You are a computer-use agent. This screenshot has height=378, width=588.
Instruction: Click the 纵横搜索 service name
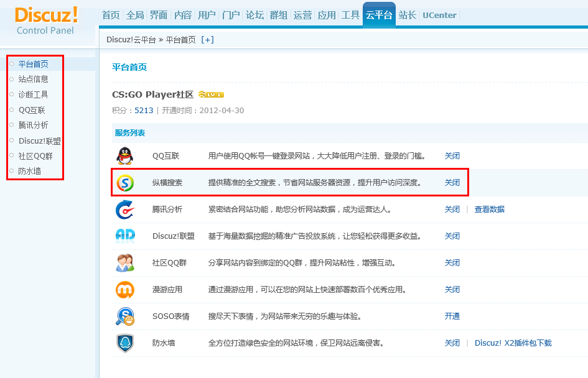coord(167,182)
